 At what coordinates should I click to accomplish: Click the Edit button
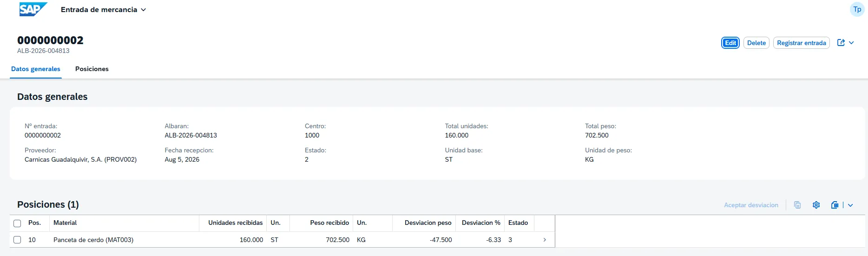730,43
